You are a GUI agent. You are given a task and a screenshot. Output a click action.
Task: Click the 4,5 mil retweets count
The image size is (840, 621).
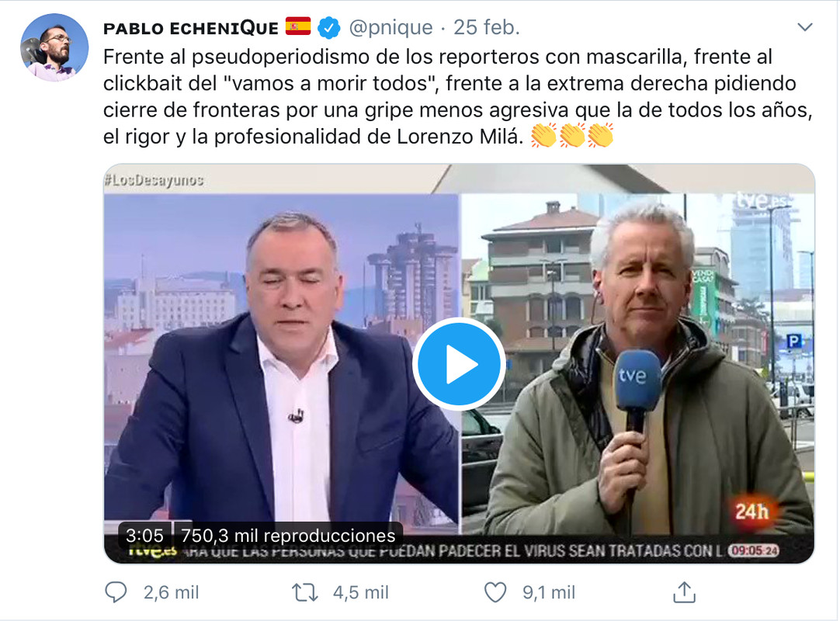[361, 592]
